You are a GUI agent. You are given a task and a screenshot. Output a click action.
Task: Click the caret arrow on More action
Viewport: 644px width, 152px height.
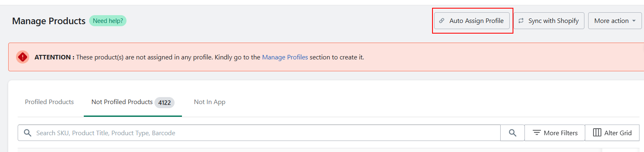pos(634,21)
